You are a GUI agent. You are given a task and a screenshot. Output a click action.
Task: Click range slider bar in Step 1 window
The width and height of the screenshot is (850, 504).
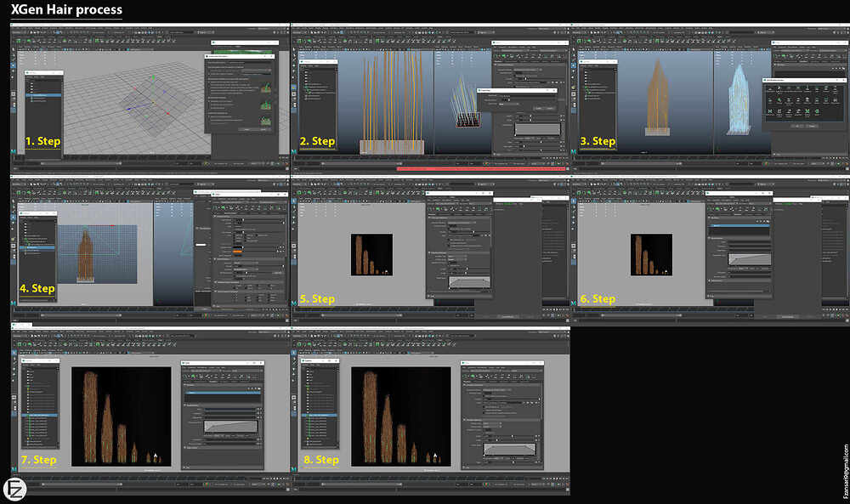point(82,163)
